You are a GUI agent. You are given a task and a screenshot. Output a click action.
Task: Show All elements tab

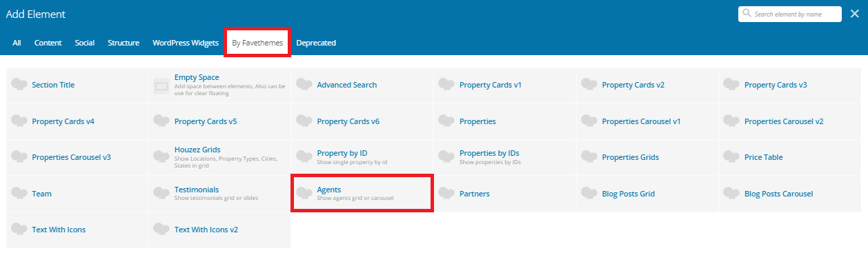(17, 43)
